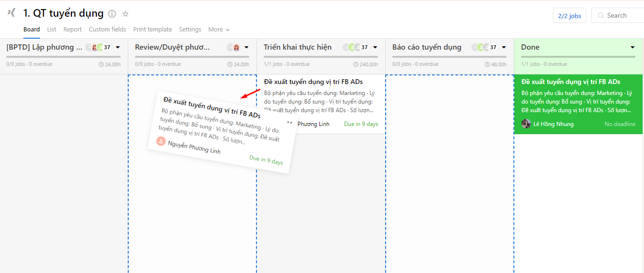Open dropdown arrow of Báo cáo tuyển dụng column
This screenshot has width=644, height=273.
tap(504, 47)
